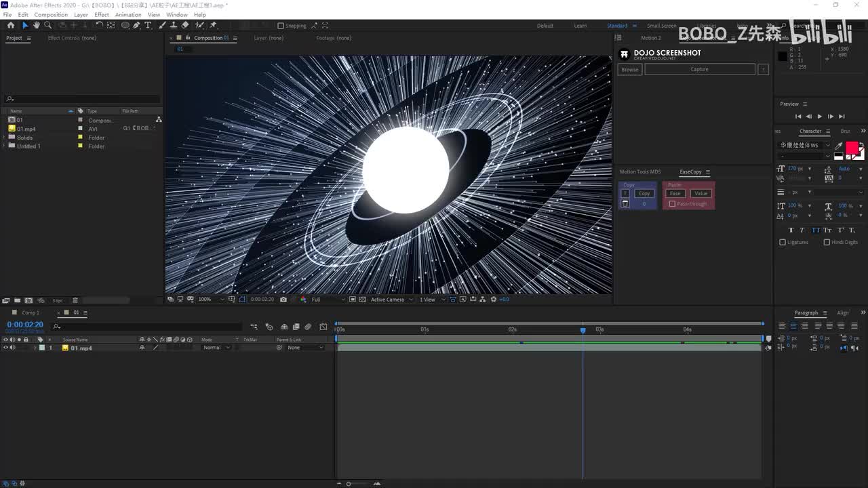Select the Puppet Pin tool
This screenshot has width=868, height=488.
coord(213,25)
